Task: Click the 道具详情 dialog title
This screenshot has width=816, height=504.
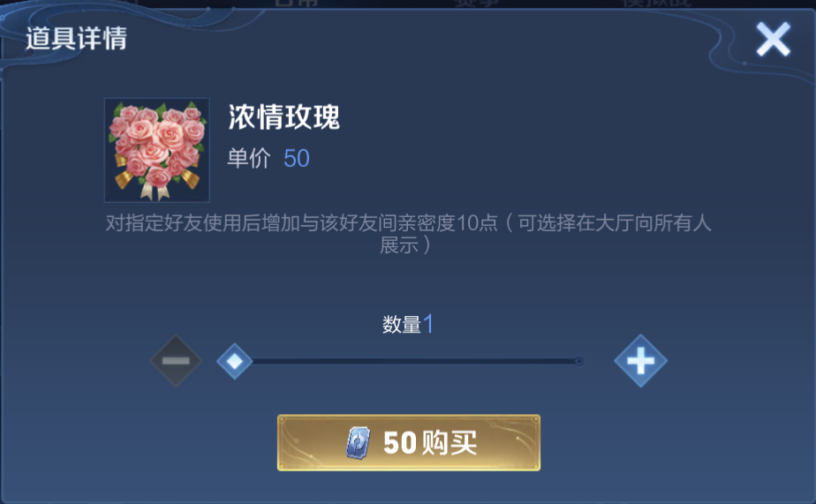Action: [x=76, y=39]
